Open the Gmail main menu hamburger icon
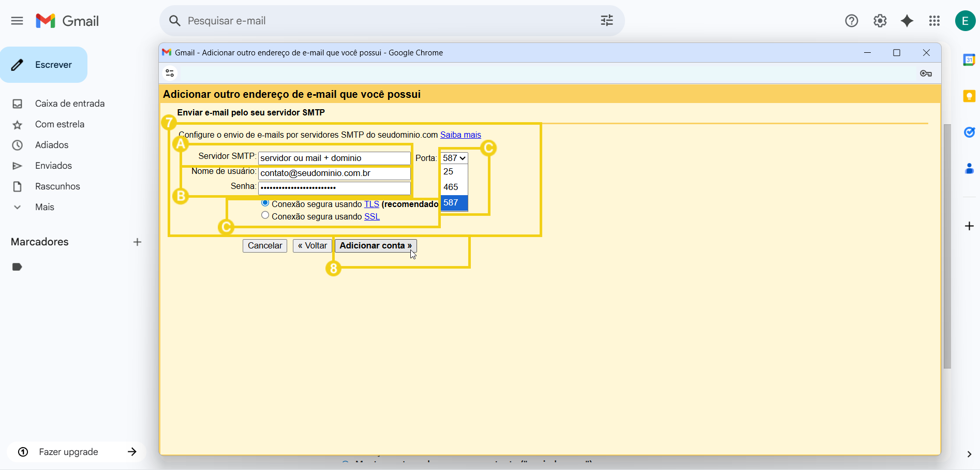This screenshot has width=980, height=470. click(x=17, y=21)
